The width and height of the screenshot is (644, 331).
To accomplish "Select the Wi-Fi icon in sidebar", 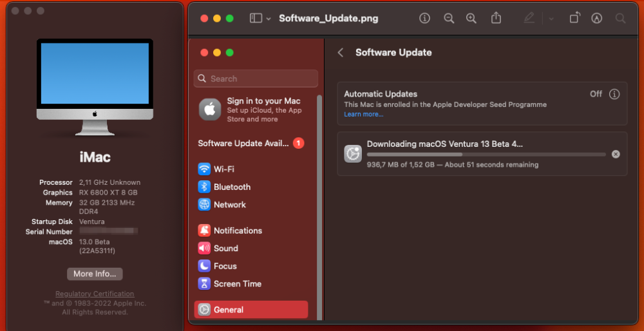I will click(204, 169).
